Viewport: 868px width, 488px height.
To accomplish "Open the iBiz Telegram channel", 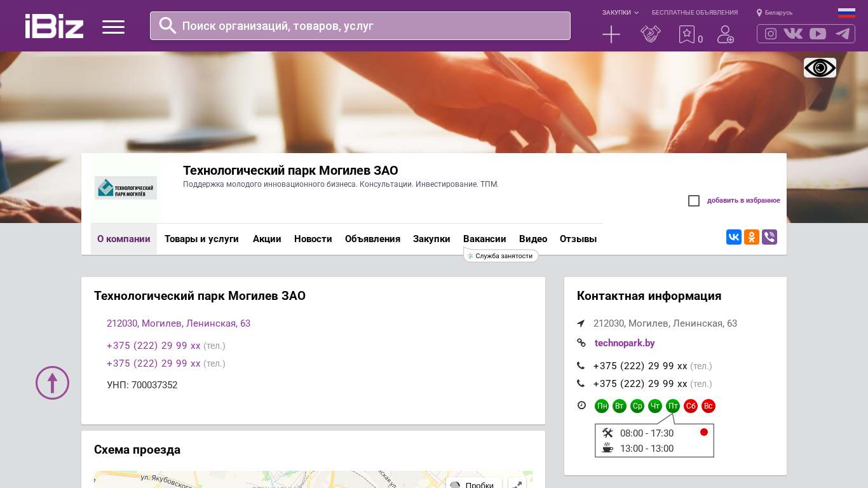I will pyautogui.click(x=843, y=34).
